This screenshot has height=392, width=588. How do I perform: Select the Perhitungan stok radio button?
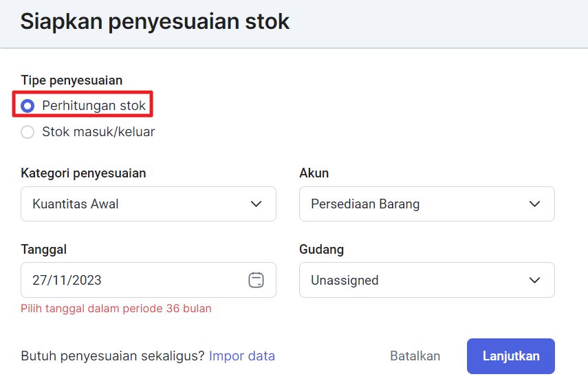pyautogui.click(x=28, y=106)
